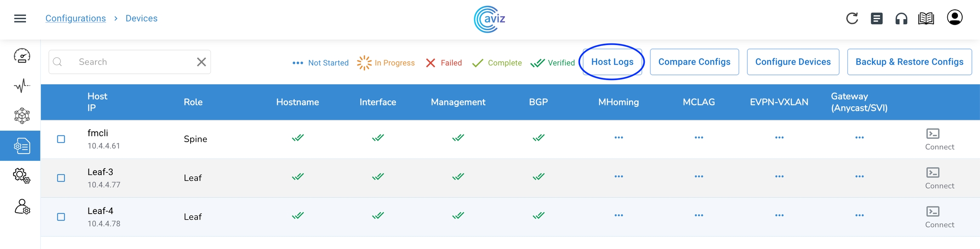Open the user profile account icon
The height and width of the screenshot is (249, 980).
click(954, 18)
